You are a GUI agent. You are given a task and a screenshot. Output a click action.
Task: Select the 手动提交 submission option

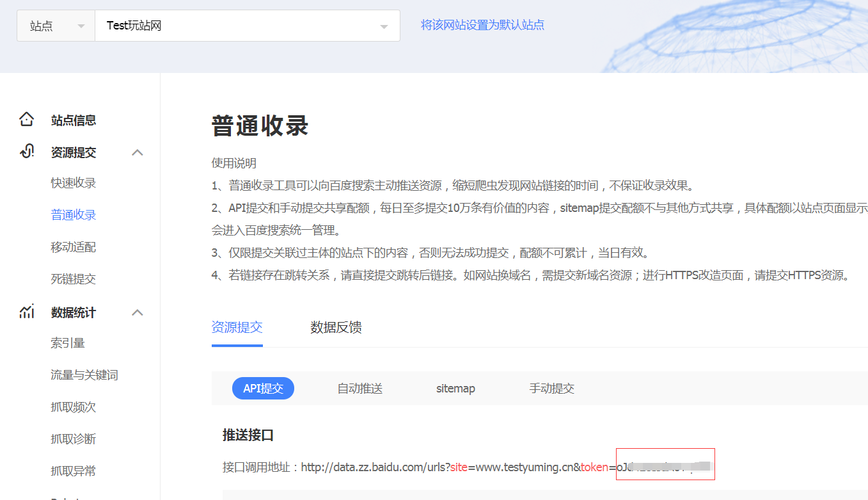point(552,389)
